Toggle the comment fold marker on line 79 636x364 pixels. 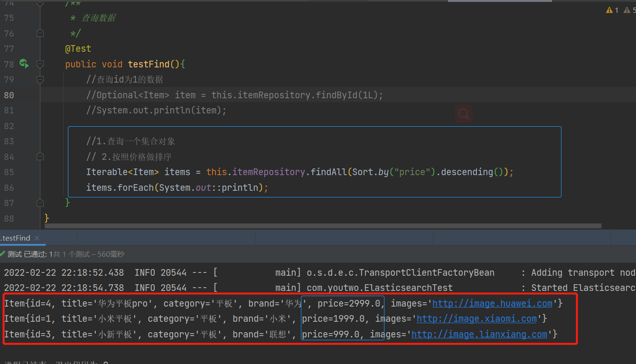(40, 79)
